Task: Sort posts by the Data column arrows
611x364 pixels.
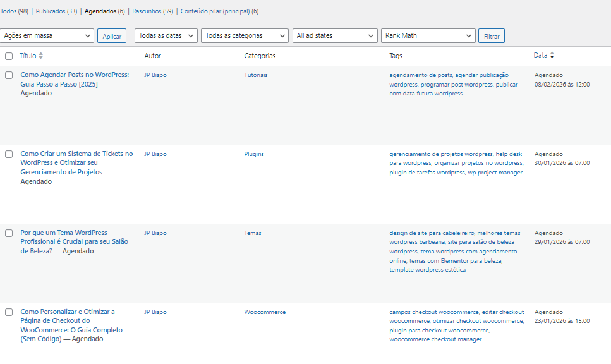Action: (x=553, y=55)
